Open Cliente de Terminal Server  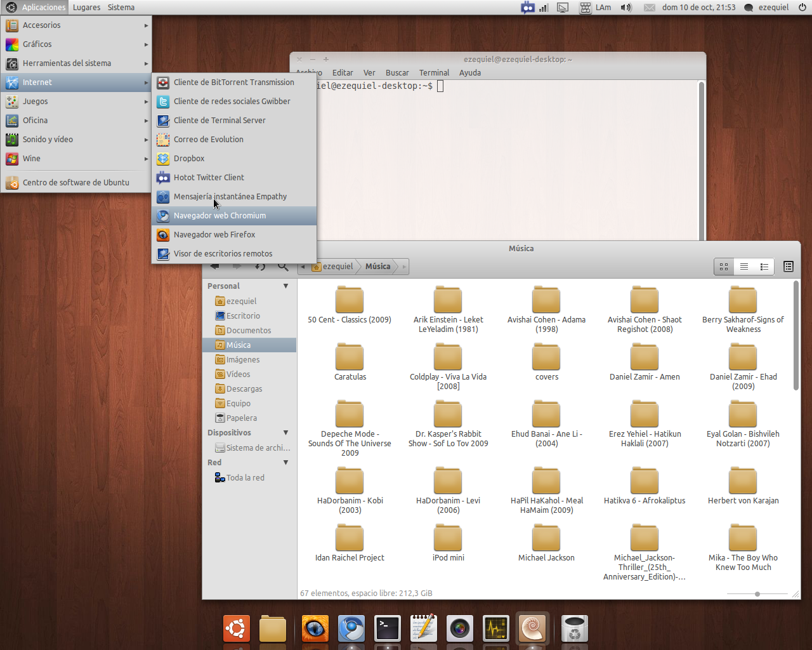[233, 121]
